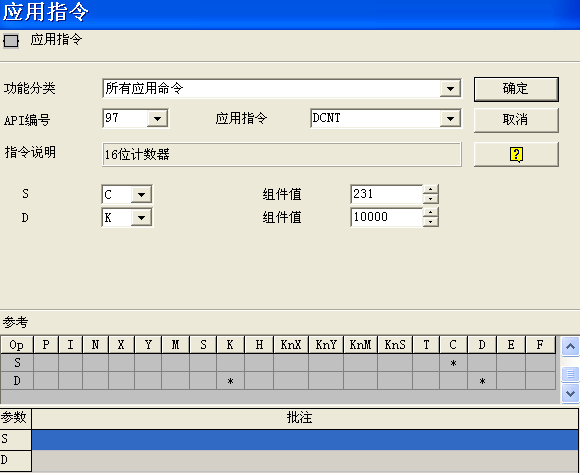Click the D component value field 10000
This screenshot has width=580, height=473.
click(x=387, y=217)
